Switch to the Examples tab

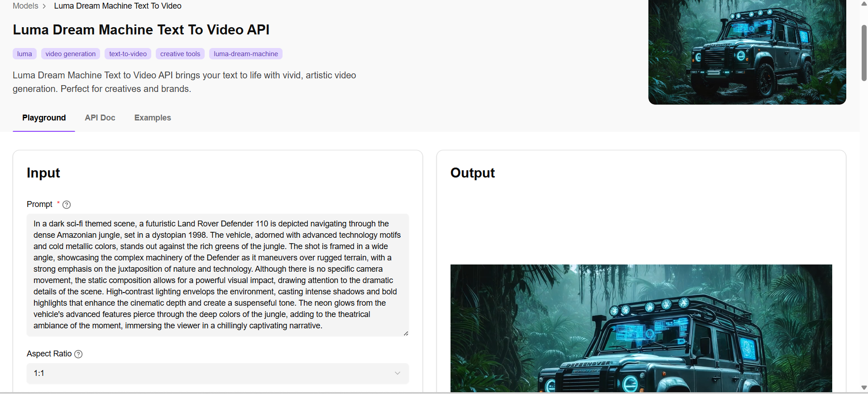coord(153,118)
